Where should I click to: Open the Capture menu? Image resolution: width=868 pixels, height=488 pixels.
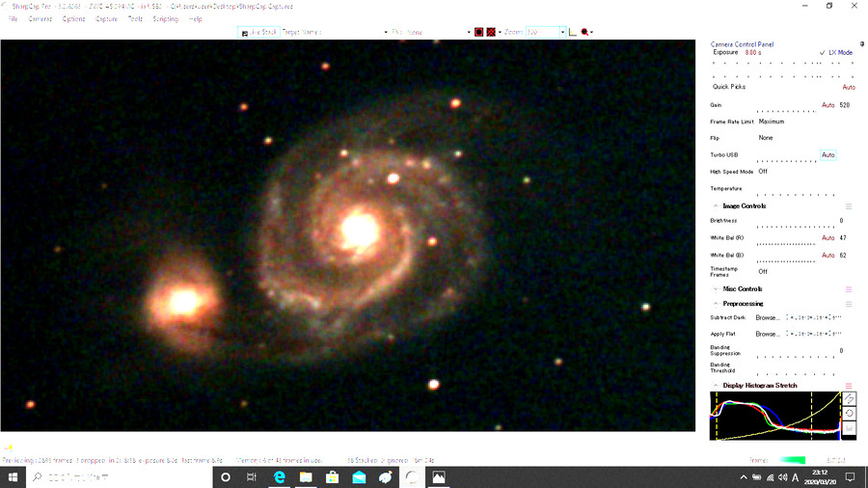[x=106, y=19]
